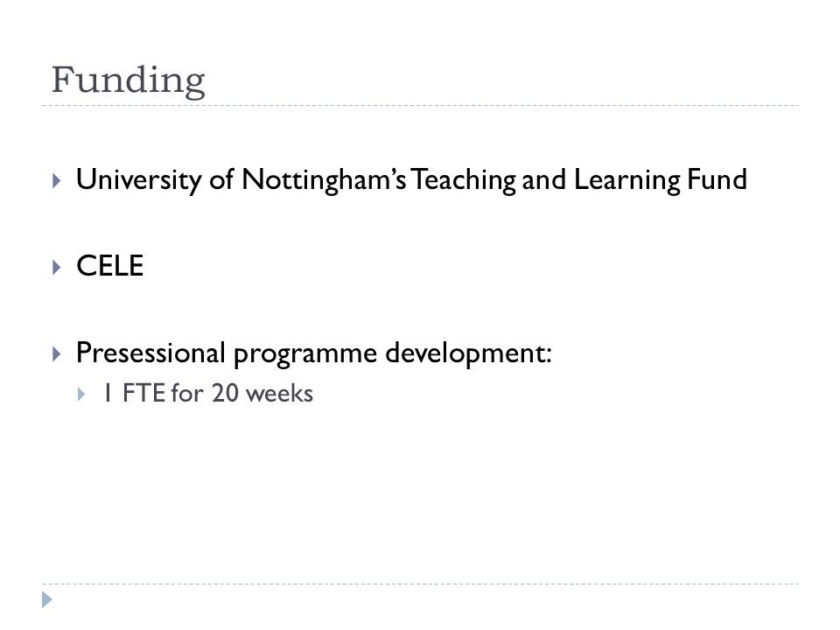Click the word 'of' in first bullet
This screenshot has width=840, height=630.
tap(221, 178)
